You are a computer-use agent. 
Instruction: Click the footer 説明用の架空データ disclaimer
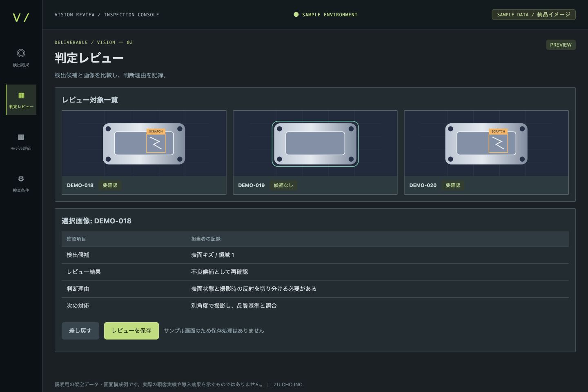[159, 385]
